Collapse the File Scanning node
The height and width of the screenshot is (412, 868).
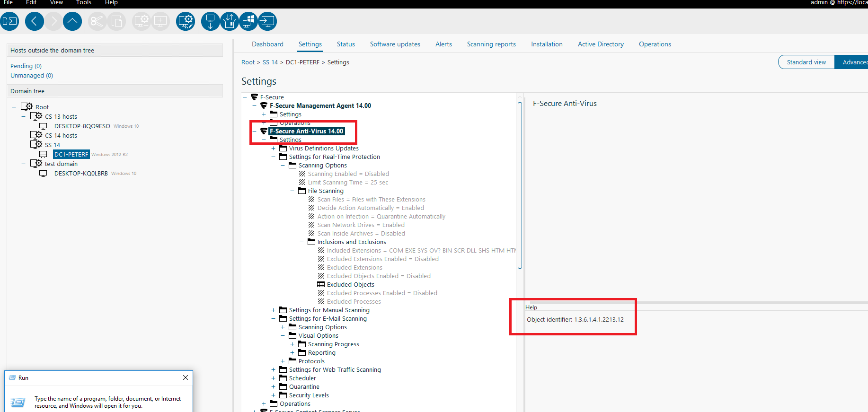292,191
